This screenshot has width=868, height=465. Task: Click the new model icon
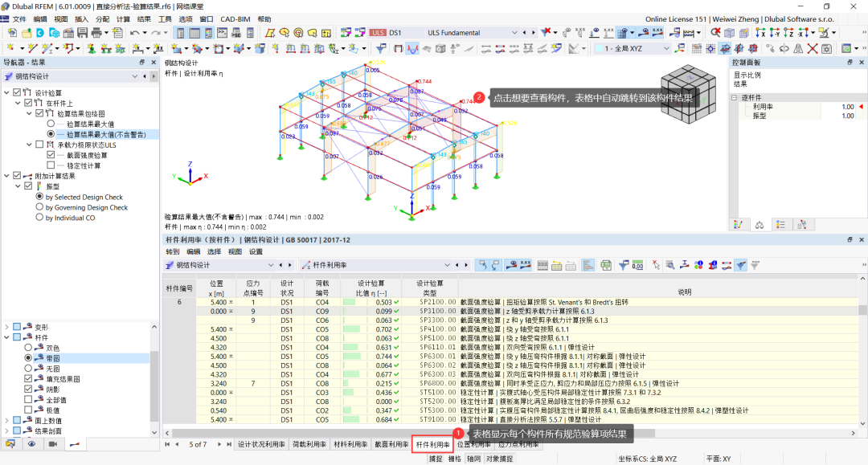click(12, 33)
